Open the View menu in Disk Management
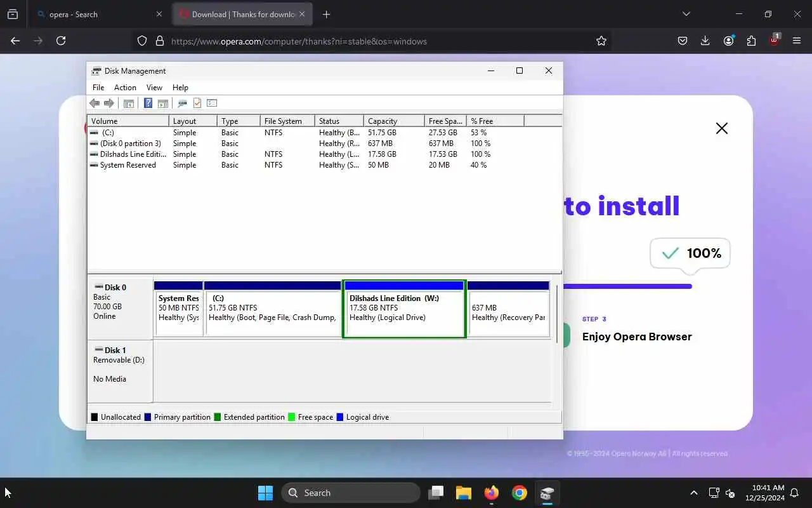The width and height of the screenshot is (812, 508). point(154,88)
